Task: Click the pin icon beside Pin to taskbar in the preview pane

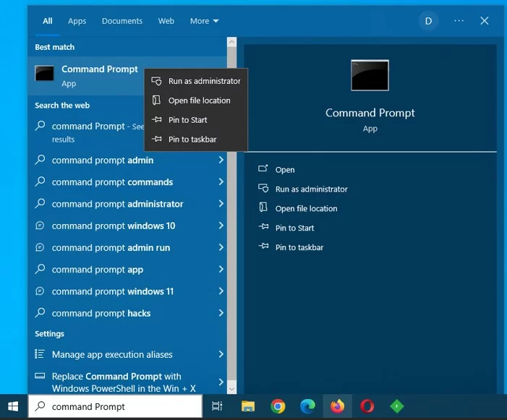Action: point(263,247)
